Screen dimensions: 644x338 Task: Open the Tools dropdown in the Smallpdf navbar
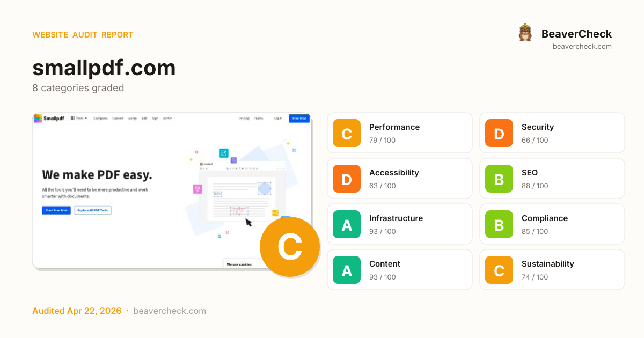79,119
